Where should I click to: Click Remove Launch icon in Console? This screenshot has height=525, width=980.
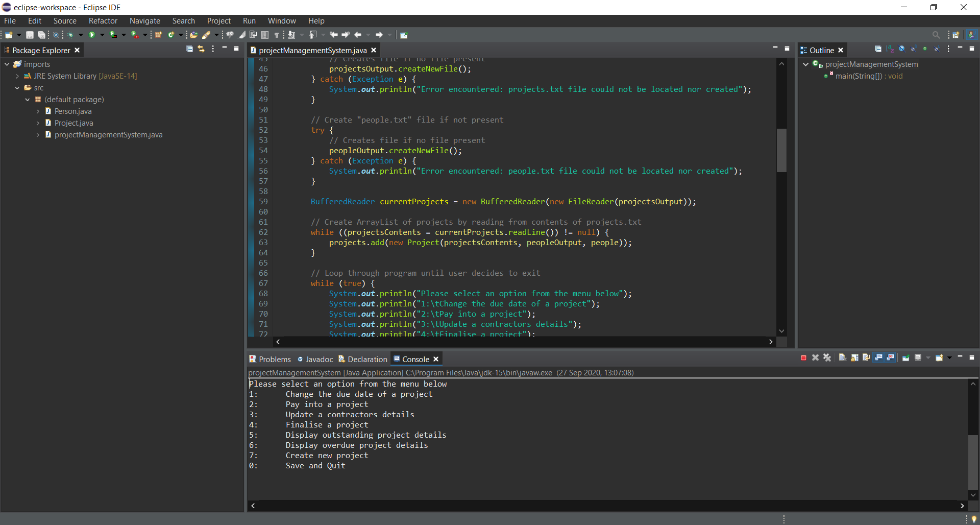tap(815, 357)
